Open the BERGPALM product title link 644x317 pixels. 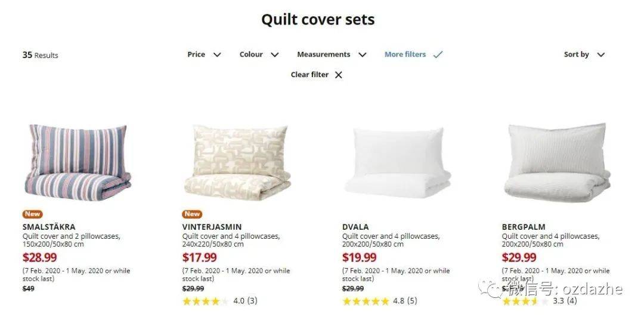[x=524, y=227]
